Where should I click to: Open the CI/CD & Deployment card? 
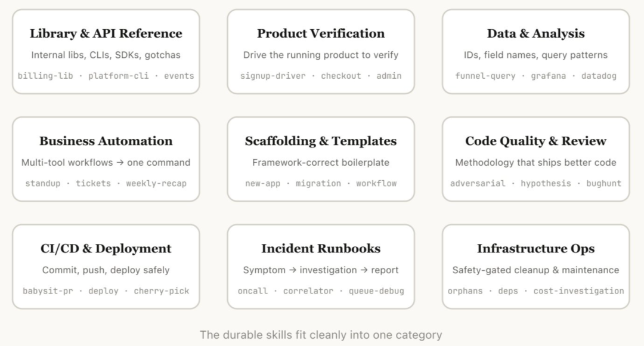click(106, 267)
